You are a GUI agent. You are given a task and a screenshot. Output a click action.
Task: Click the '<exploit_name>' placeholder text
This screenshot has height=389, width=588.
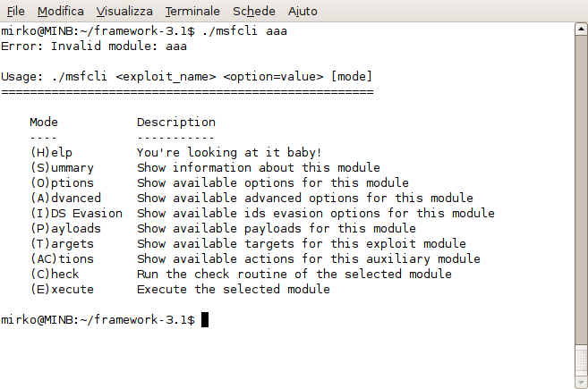pos(166,76)
